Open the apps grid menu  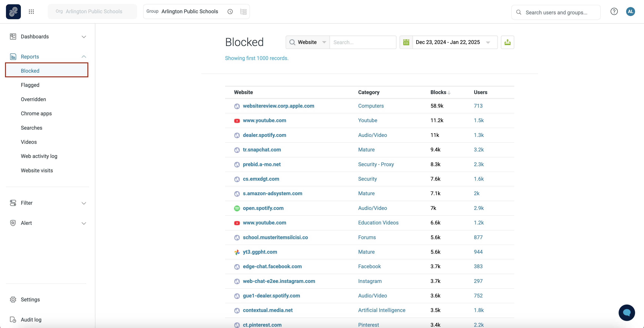(x=31, y=12)
